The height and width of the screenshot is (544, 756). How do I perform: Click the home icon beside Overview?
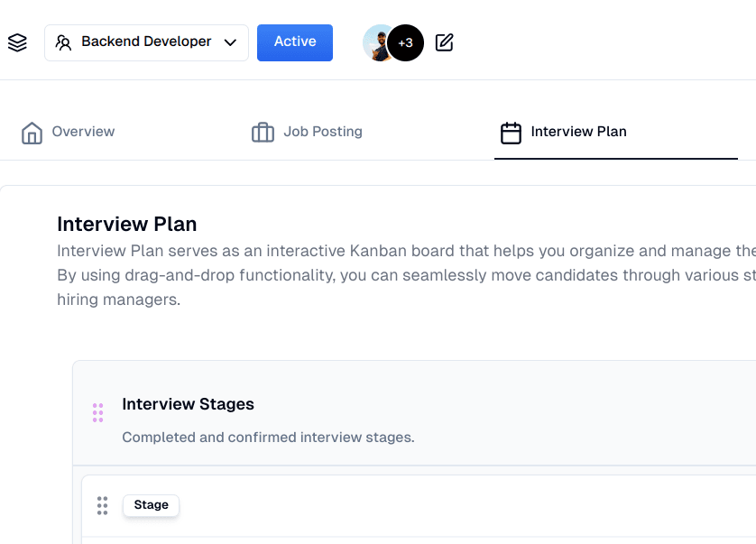coord(32,133)
